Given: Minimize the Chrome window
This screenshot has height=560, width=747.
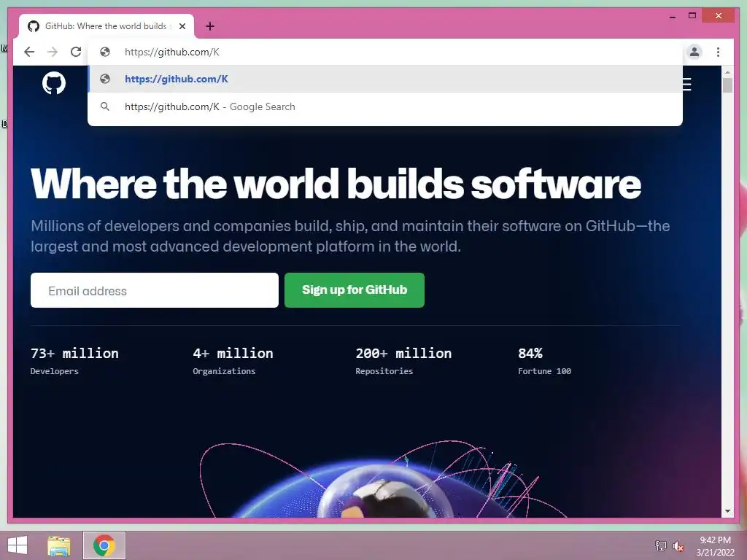Looking at the screenshot, I should coord(672,16).
